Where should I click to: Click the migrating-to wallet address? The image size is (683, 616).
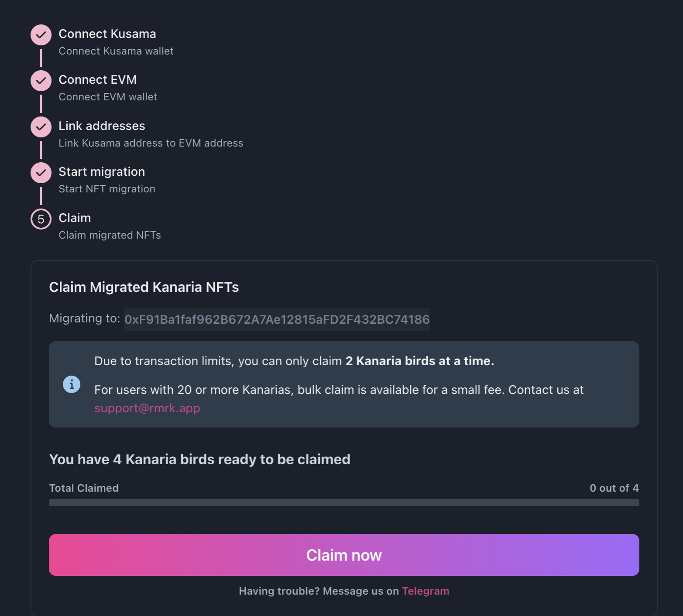click(x=277, y=319)
